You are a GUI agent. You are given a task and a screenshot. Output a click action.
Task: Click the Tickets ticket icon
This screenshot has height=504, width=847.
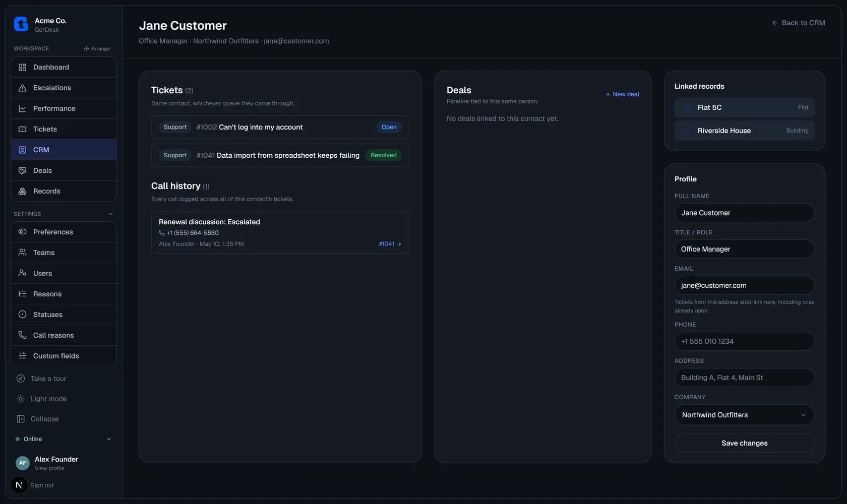tap(22, 129)
